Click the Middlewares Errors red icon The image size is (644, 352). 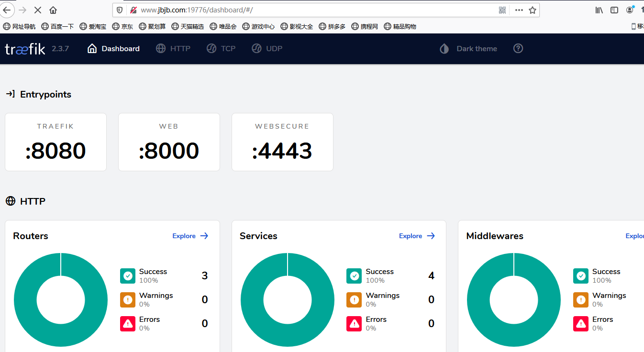(581, 324)
